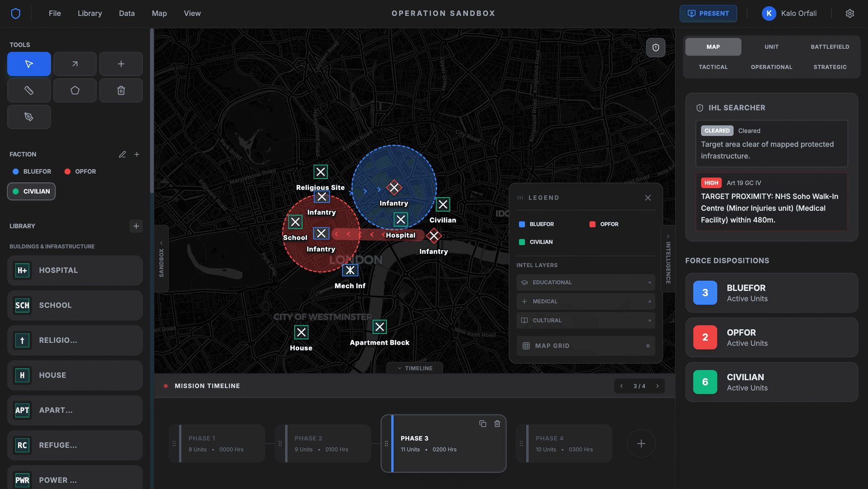
Task: Click the edit faction pencil icon
Action: point(122,154)
